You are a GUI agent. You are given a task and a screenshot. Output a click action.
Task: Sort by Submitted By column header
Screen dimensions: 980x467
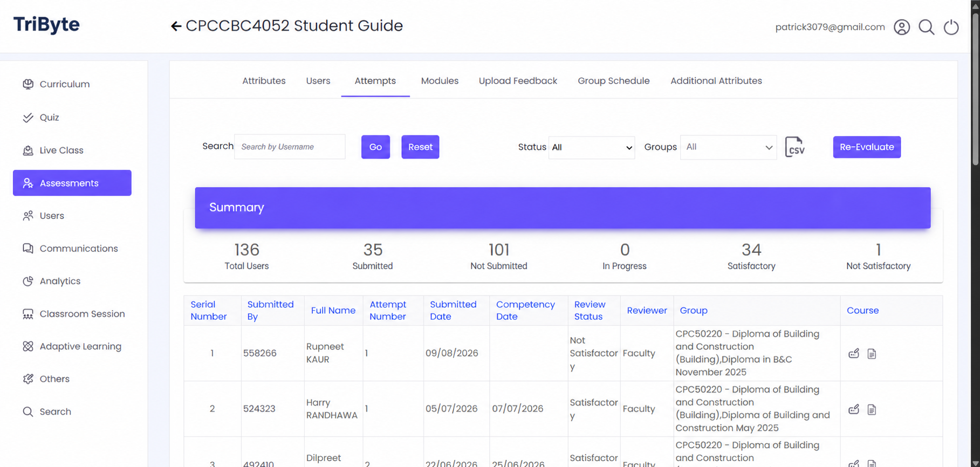pos(270,311)
